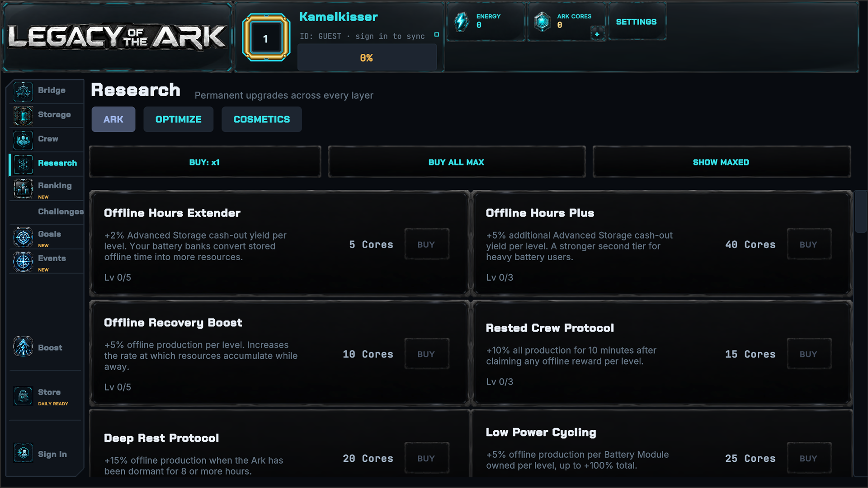Click the Sign In icon

click(x=23, y=452)
